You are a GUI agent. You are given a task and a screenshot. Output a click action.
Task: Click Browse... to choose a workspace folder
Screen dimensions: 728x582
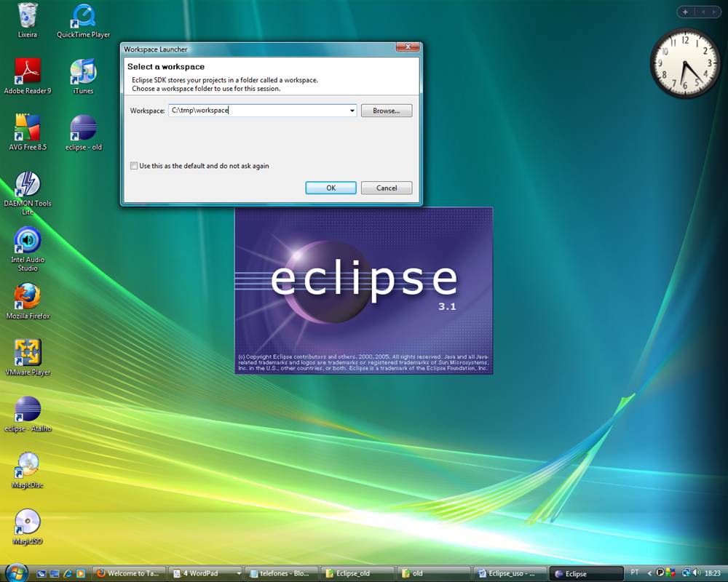387,111
